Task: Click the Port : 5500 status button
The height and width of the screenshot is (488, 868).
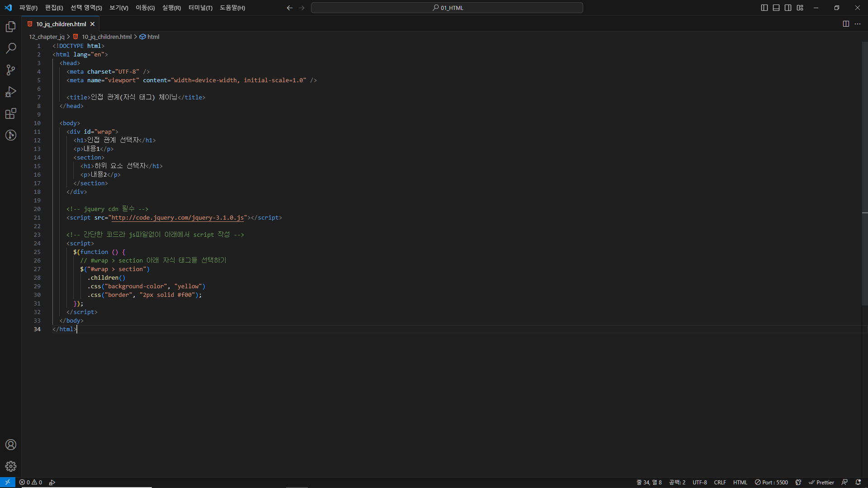Action: (771, 482)
